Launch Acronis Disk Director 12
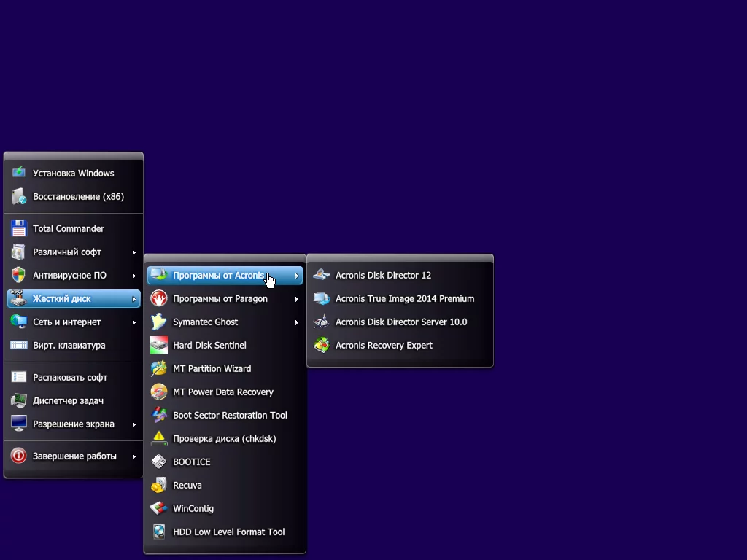Screen dimensions: 747x560 point(400,275)
